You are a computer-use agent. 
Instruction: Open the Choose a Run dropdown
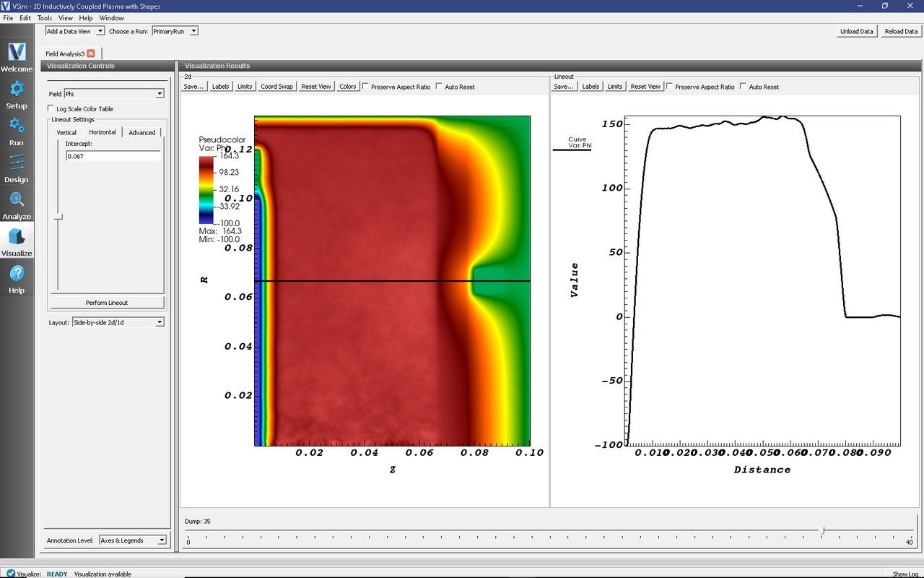pos(175,31)
